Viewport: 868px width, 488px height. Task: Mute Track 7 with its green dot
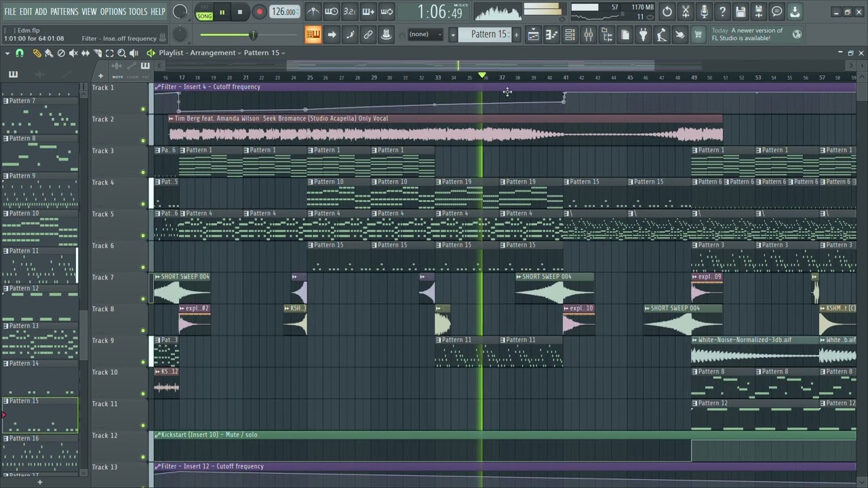pyautogui.click(x=143, y=299)
